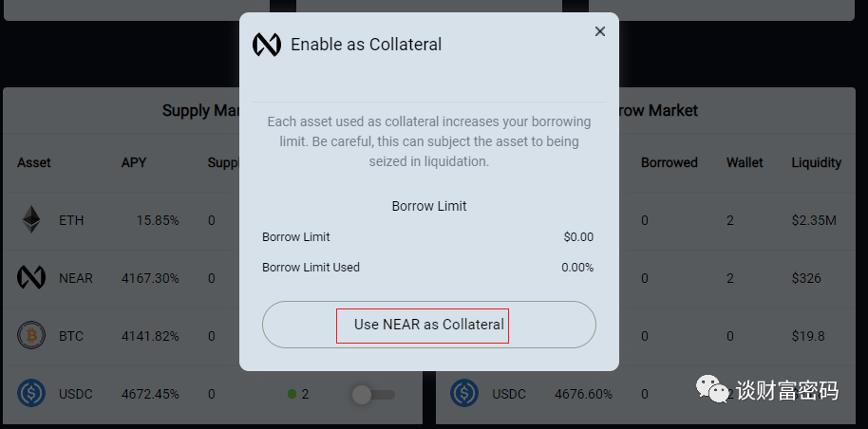Click Use NEAR as Collateral button

click(429, 325)
